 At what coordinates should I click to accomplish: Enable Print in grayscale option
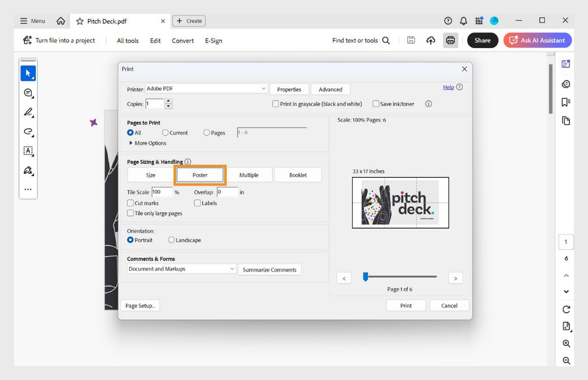pyautogui.click(x=276, y=103)
